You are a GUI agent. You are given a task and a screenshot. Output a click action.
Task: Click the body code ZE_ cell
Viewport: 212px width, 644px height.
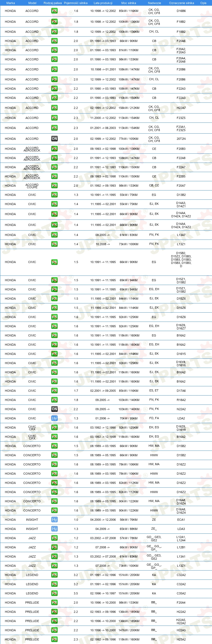click(154, 529)
